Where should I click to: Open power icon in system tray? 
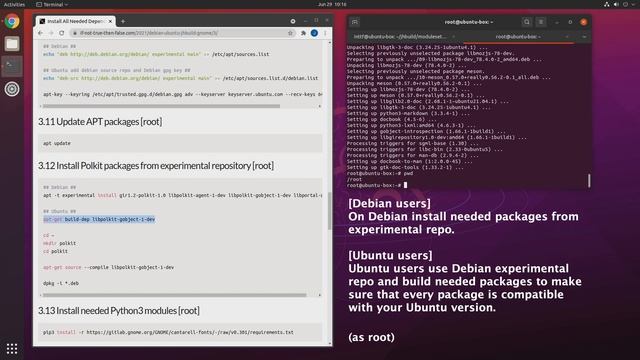tap(625, 4)
